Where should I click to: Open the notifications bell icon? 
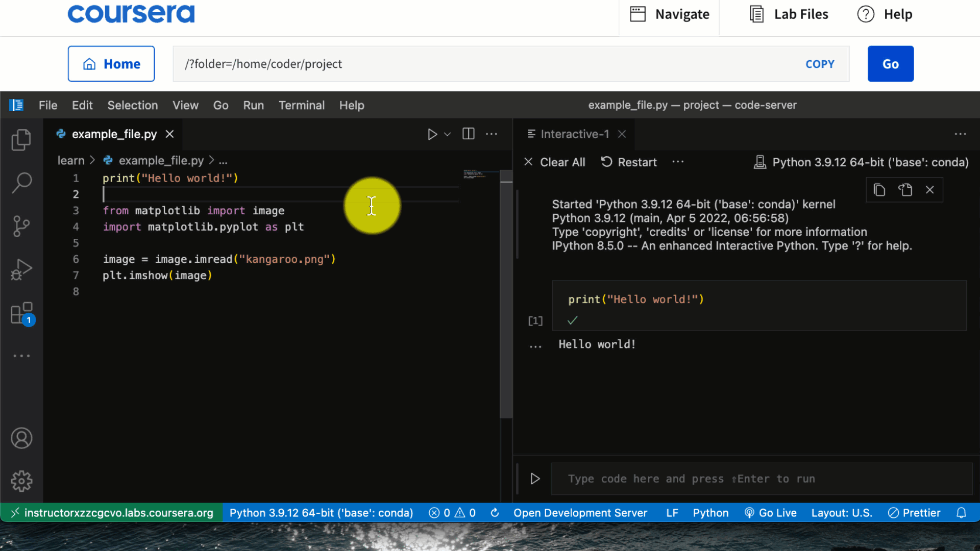pyautogui.click(x=961, y=513)
